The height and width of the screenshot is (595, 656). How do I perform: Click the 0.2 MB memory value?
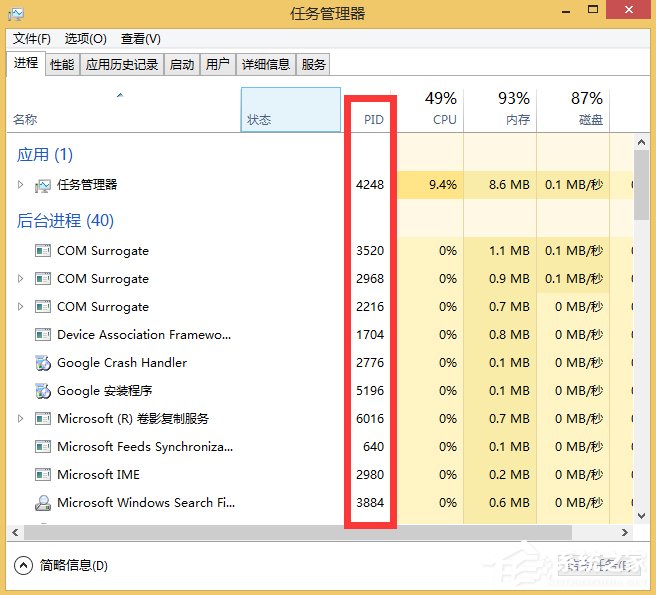tap(509, 474)
